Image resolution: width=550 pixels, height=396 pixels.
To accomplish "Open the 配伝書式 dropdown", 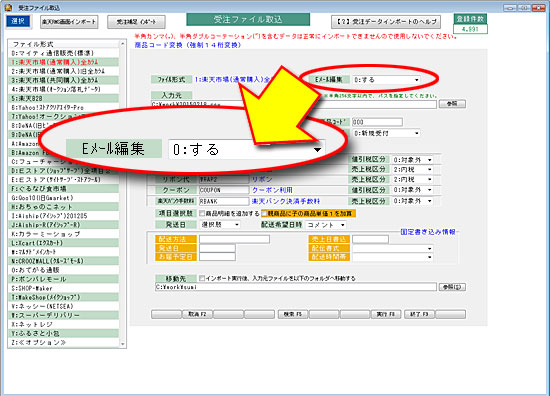I will pyautogui.click(x=393, y=248).
